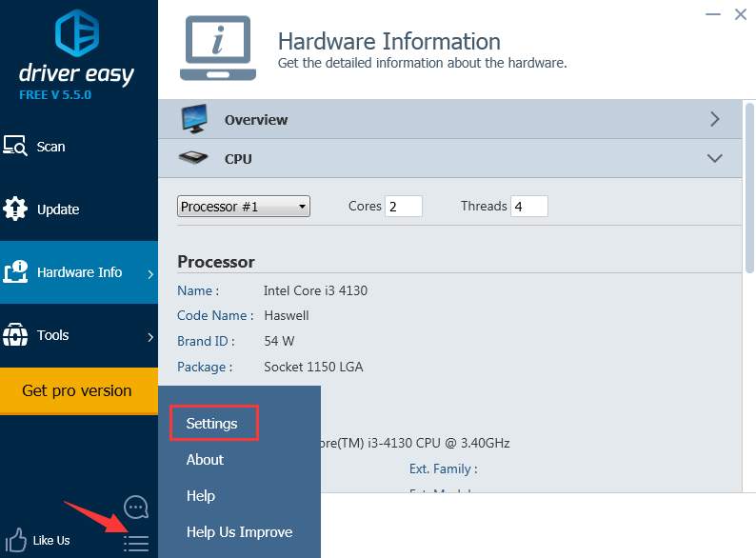The image size is (756, 558).
Task: Click the Code Name label
Action: (215, 315)
